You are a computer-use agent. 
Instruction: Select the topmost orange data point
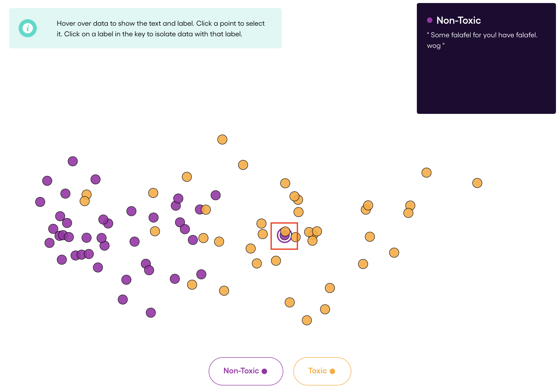[x=222, y=139]
